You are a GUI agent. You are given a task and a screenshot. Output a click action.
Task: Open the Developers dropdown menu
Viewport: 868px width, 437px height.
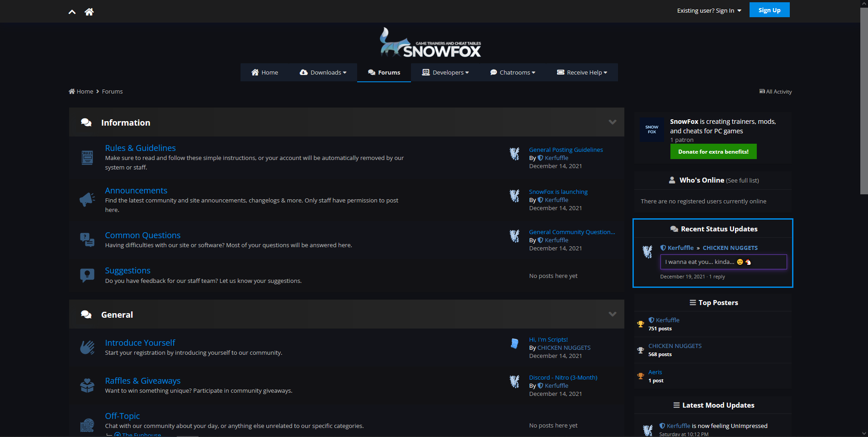click(445, 72)
